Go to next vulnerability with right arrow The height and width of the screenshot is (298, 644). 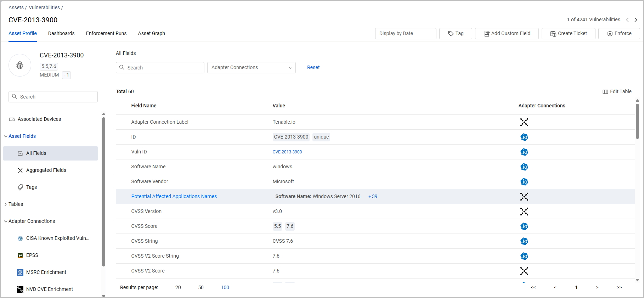[x=636, y=20]
